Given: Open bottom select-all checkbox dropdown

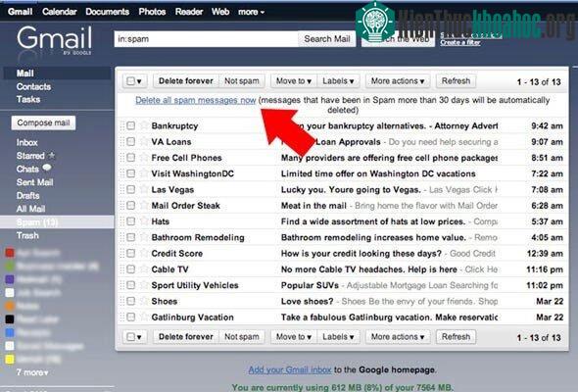Looking at the screenshot, I should [x=134, y=337].
